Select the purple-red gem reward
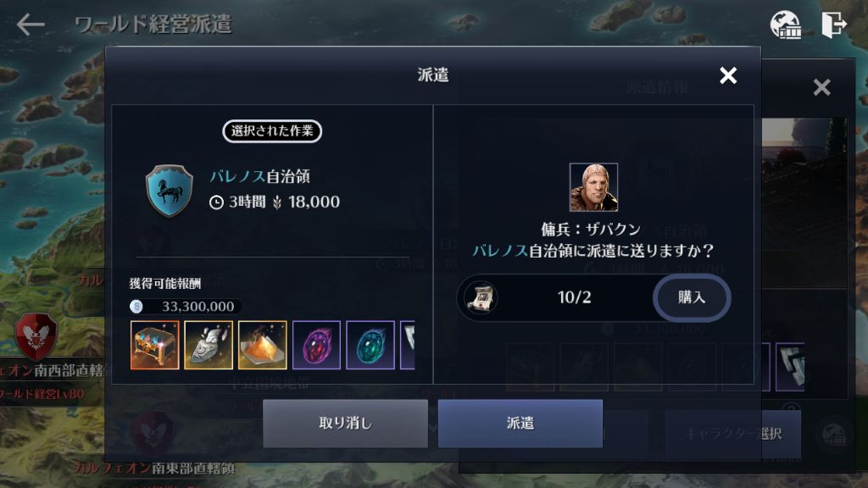The height and width of the screenshot is (488, 868). coord(316,345)
